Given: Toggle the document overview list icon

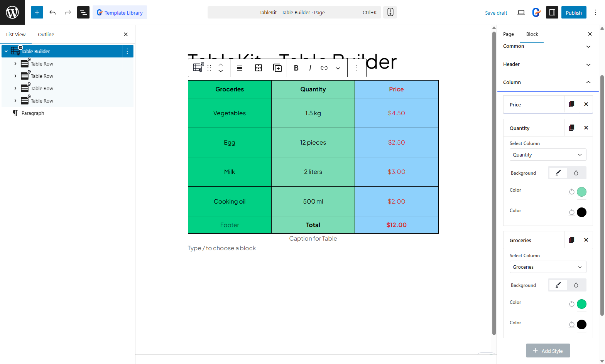Looking at the screenshot, I should point(83,12).
